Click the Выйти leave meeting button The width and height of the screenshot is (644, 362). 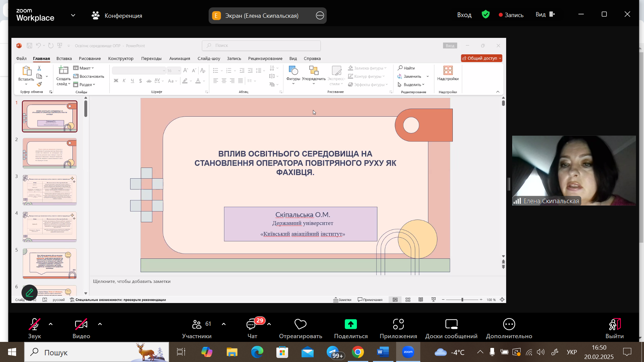(x=614, y=324)
